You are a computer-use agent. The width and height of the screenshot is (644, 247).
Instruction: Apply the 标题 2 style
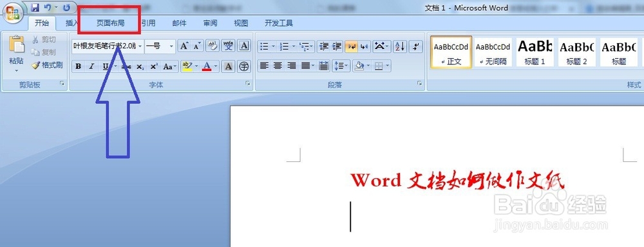(576, 52)
